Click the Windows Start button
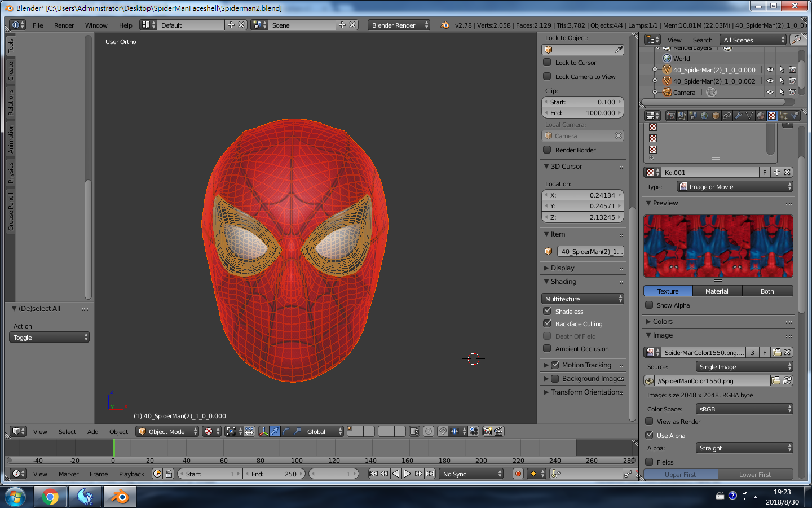This screenshot has width=812, height=508. click(15, 497)
